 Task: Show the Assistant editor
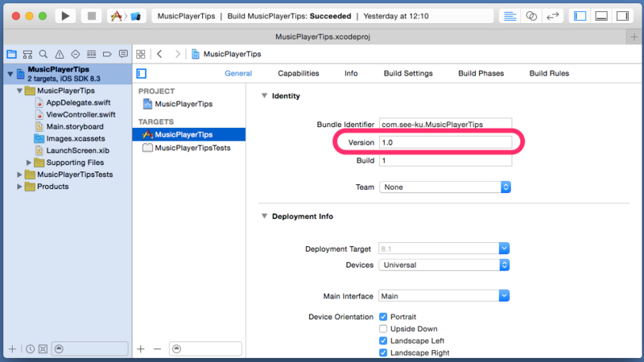tap(531, 16)
